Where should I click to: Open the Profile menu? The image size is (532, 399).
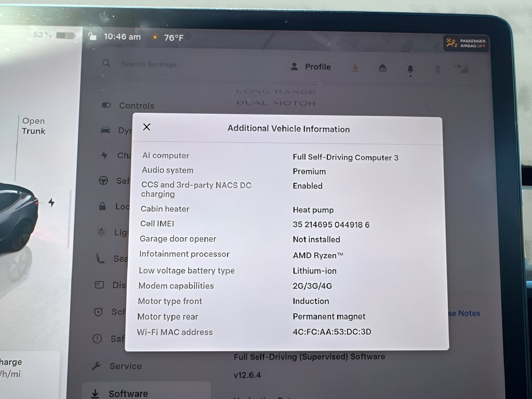pos(311,66)
